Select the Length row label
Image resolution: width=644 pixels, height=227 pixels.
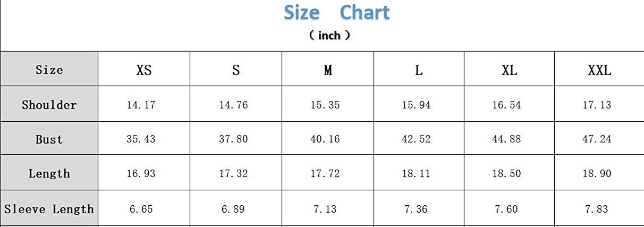pos(49,173)
